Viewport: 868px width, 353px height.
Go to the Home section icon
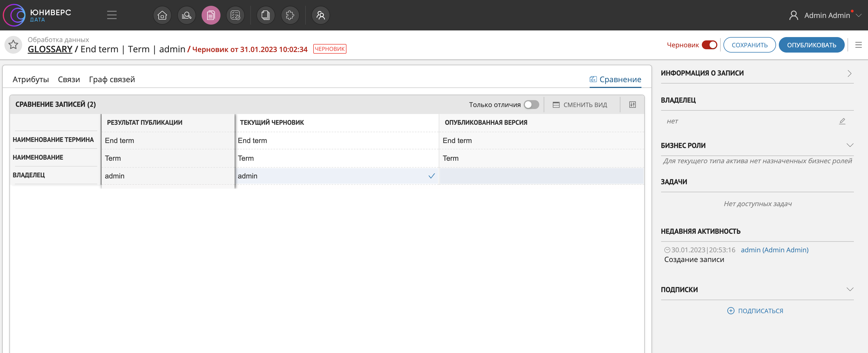click(162, 15)
